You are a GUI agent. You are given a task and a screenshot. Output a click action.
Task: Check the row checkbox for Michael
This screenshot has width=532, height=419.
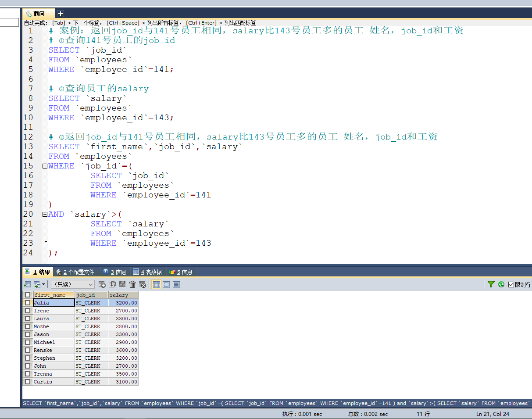pyautogui.click(x=28, y=342)
